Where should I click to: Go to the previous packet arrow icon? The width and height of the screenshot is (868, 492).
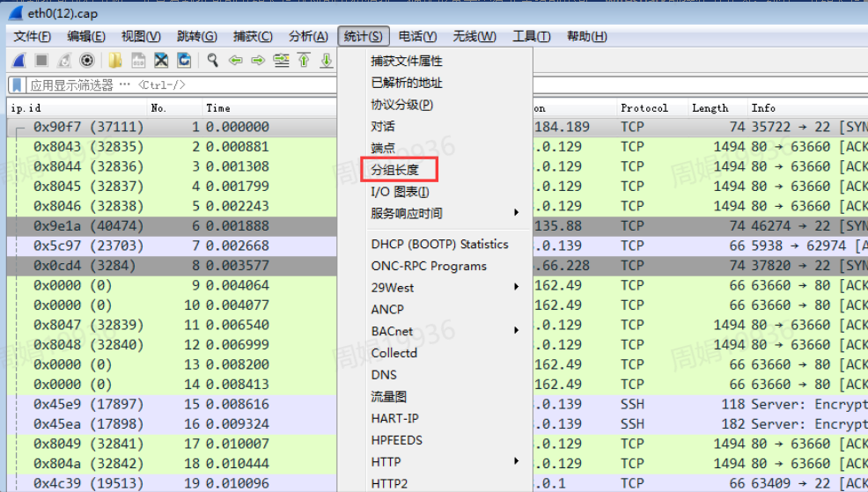click(x=235, y=61)
